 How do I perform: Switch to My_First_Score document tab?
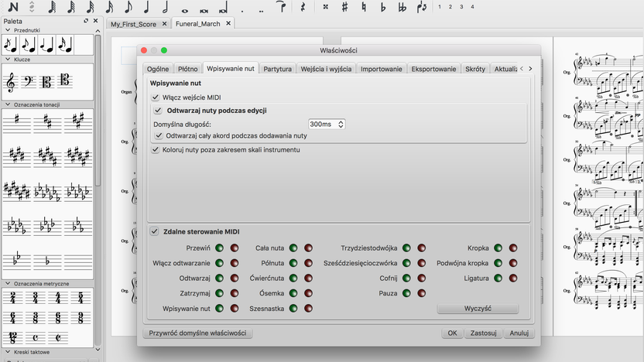click(x=133, y=24)
